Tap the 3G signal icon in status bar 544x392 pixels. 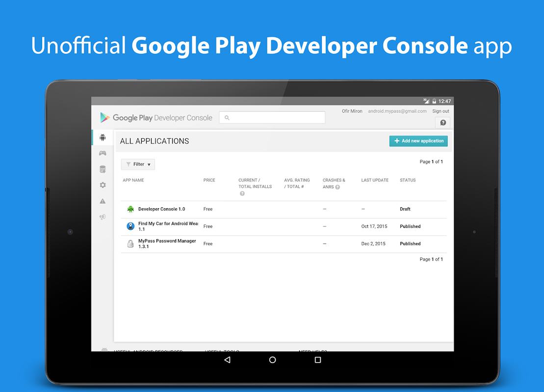pyautogui.click(x=426, y=101)
